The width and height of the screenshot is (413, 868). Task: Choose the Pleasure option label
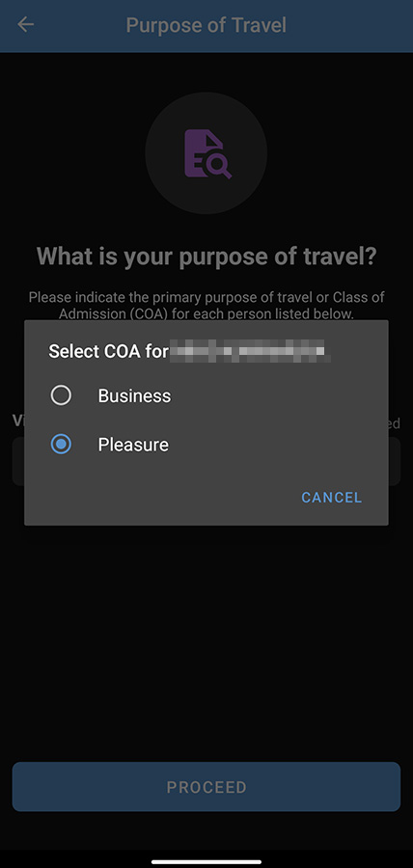(133, 445)
